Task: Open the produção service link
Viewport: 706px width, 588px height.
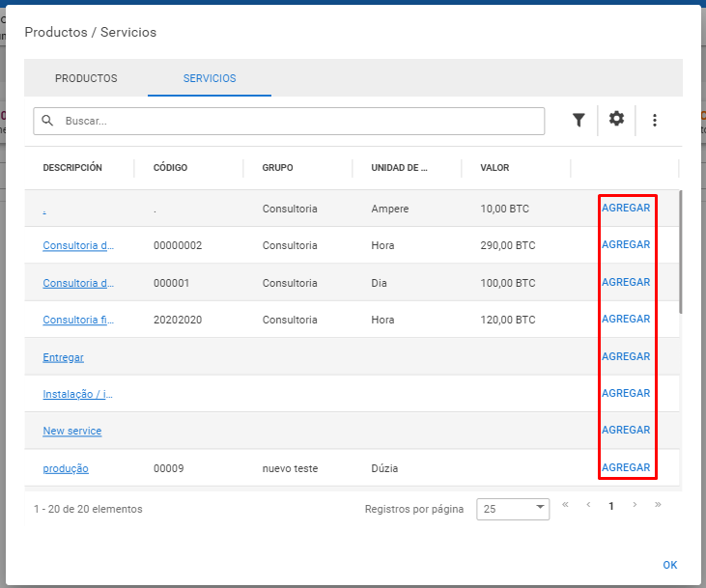Action: coord(66,468)
